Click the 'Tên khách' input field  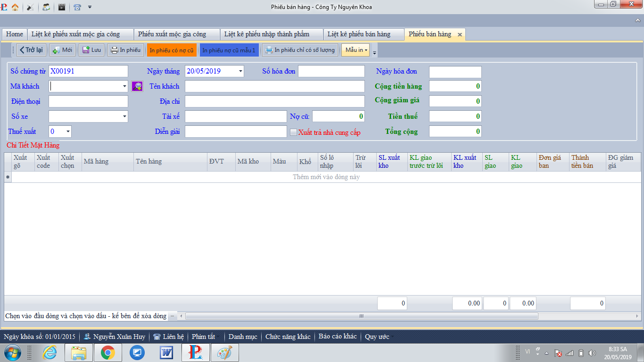275,86
